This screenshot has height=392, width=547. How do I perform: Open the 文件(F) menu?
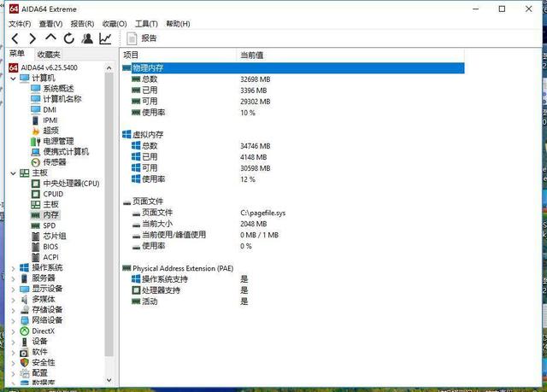coord(20,24)
